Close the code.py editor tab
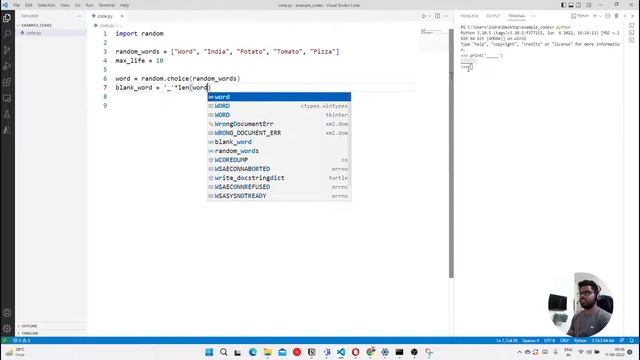Screen dimensions: 640x360 [x=122, y=16]
